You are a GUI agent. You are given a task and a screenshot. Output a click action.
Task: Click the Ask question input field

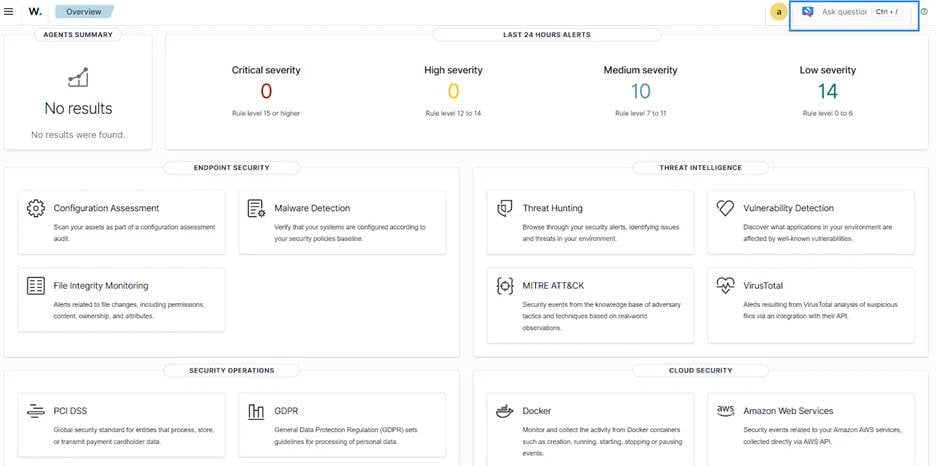(843, 12)
